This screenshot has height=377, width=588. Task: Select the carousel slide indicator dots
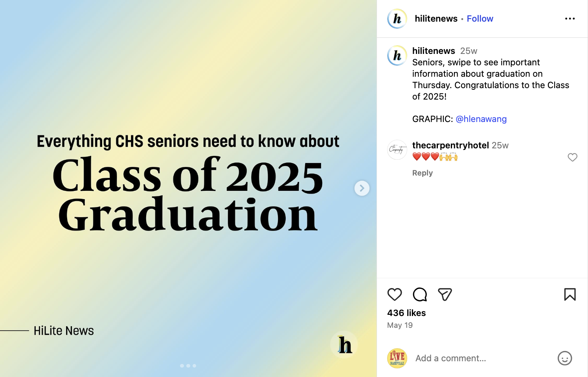188,366
